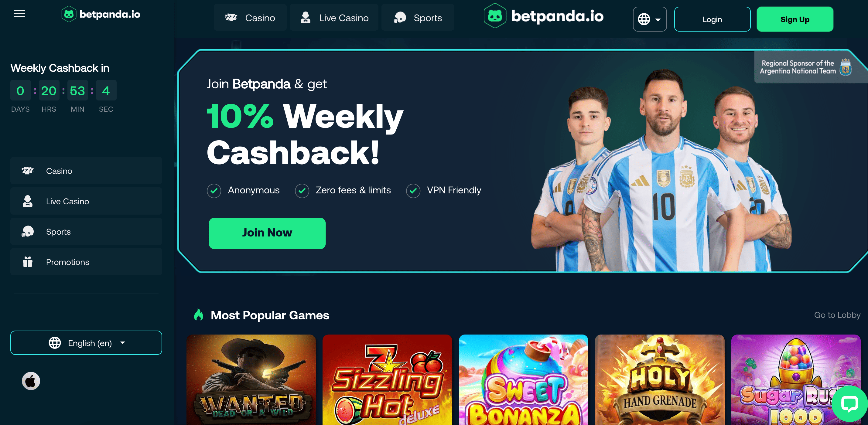The image size is (868, 425).
Task: Click the Apple app download icon
Action: [31, 381]
